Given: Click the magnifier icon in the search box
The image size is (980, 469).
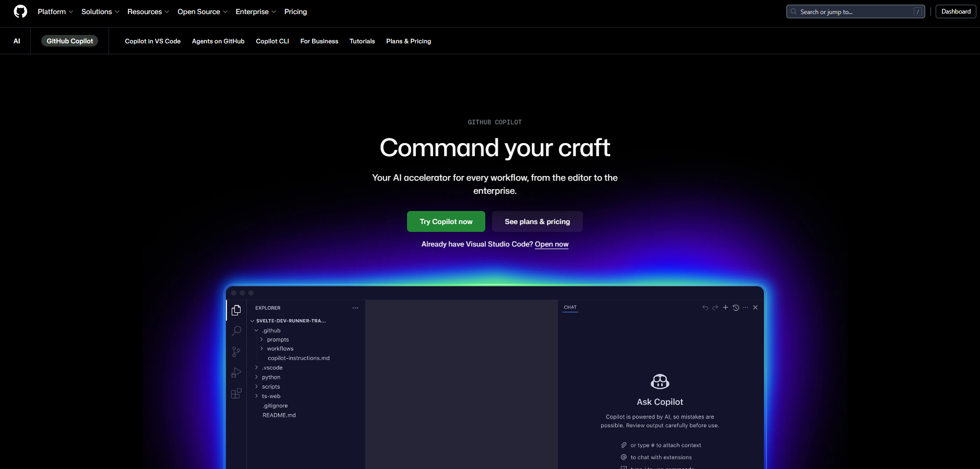Looking at the screenshot, I should pyautogui.click(x=794, y=11).
